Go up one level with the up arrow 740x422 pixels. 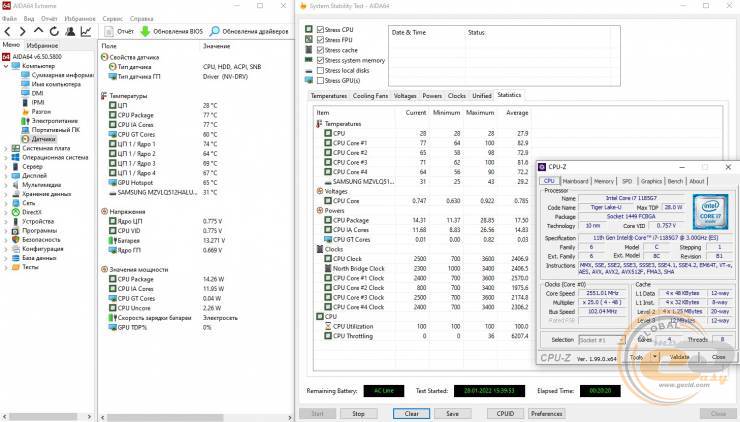tap(38, 31)
